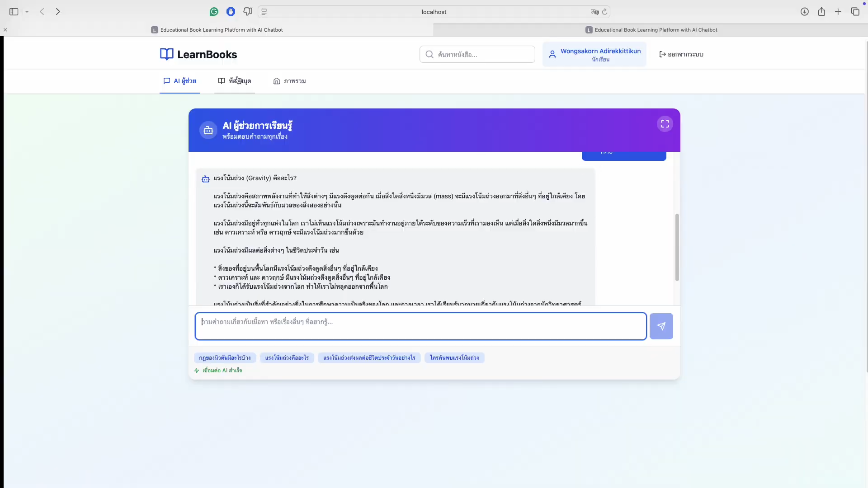Show Safari tab overview icon
The image size is (868, 488).
pyautogui.click(x=855, y=12)
